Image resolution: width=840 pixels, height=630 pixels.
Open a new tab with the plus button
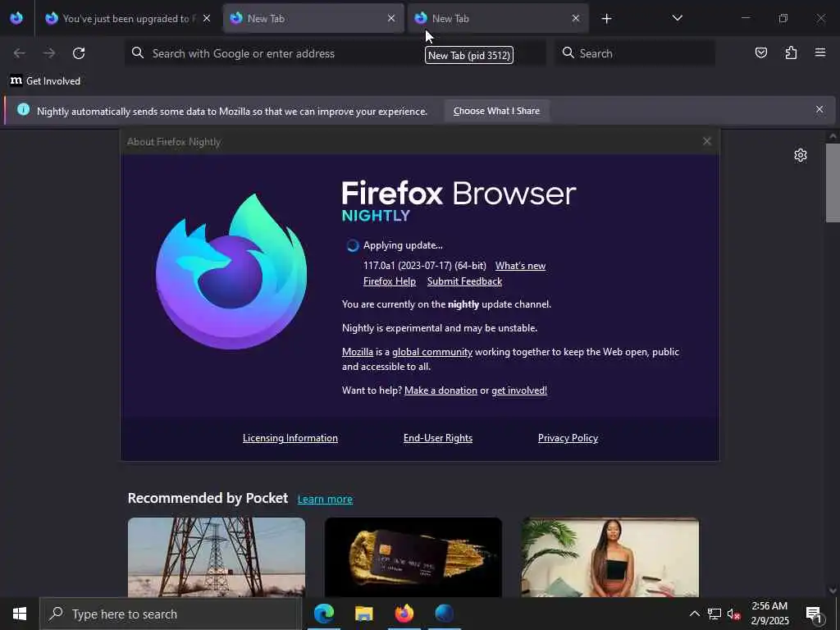coord(606,19)
